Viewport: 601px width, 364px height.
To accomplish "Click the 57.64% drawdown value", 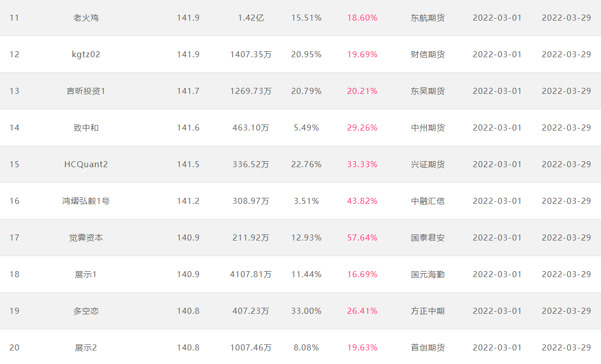I will tap(362, 237).
